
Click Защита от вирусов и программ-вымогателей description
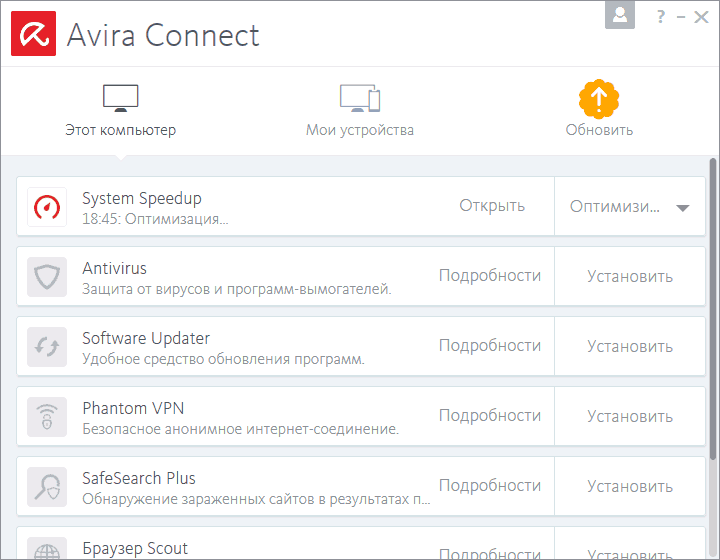[237, 289]
